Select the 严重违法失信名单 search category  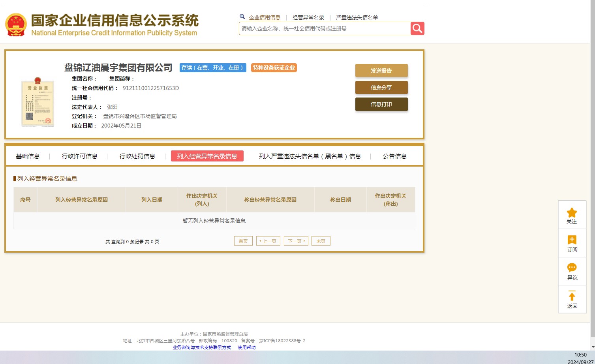pos(357,17)
